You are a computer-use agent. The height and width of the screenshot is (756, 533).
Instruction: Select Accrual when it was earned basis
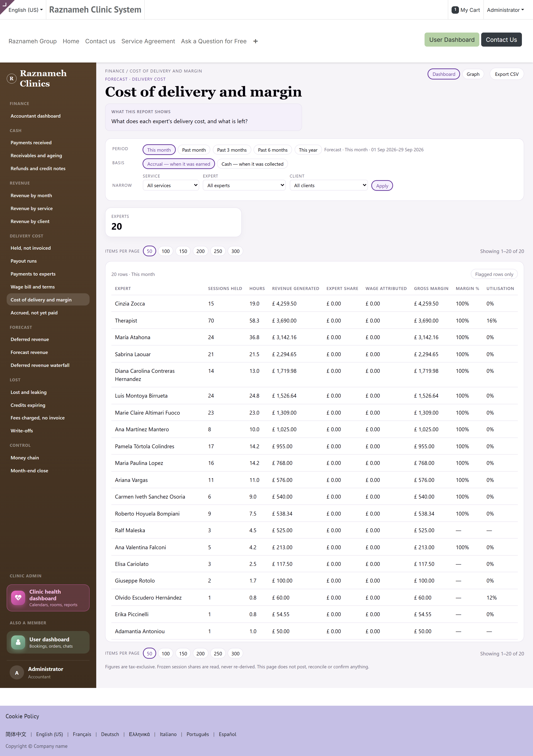(x=179, y=164)
